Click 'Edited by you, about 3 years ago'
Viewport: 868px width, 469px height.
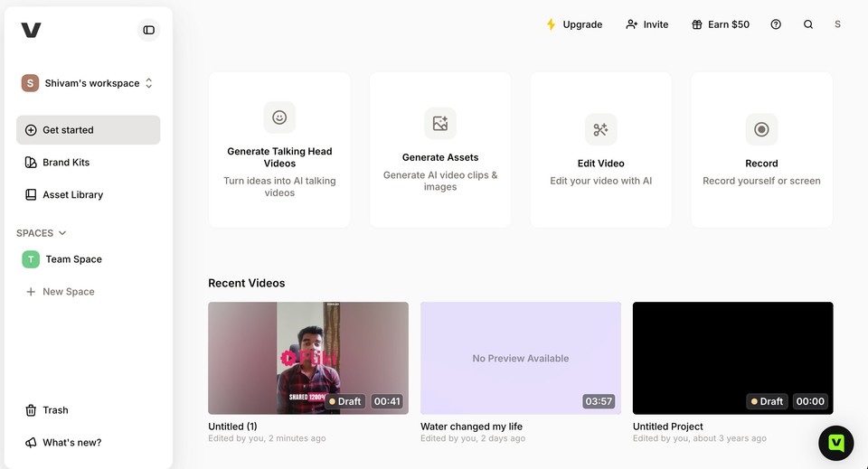click(x=700, y=438)
